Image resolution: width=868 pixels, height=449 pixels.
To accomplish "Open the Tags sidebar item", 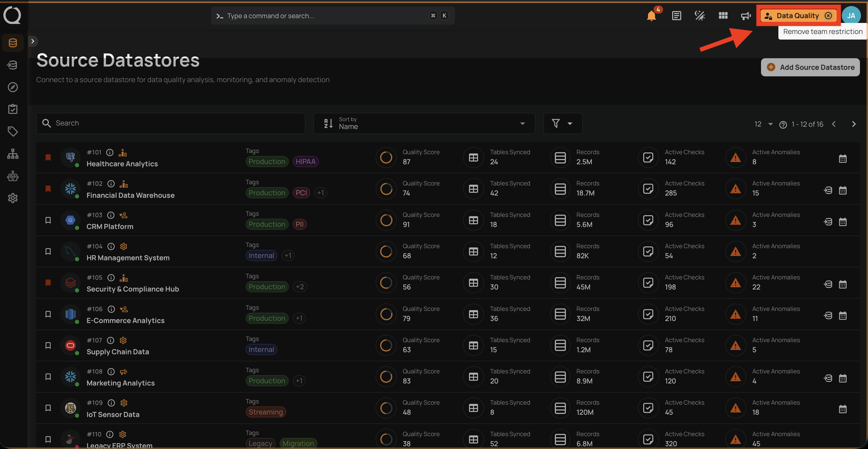I will tap(13, 132).
